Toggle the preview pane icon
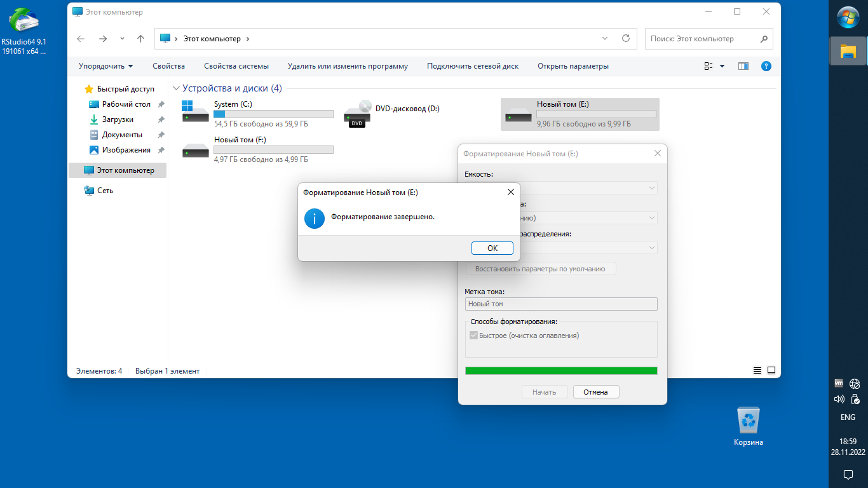This screenshot has height=488, width=868. (743, 66)
